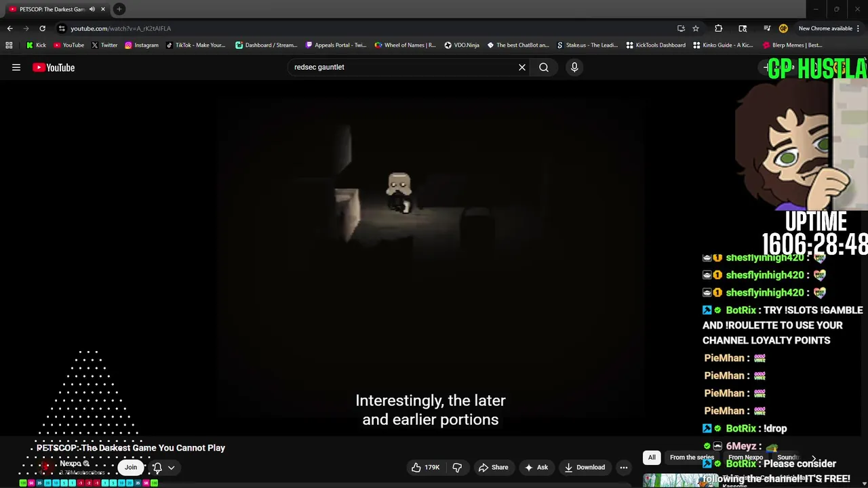Open the Twitter bookmark
Screen dimensions: 868x488
[x=104, y=45]
